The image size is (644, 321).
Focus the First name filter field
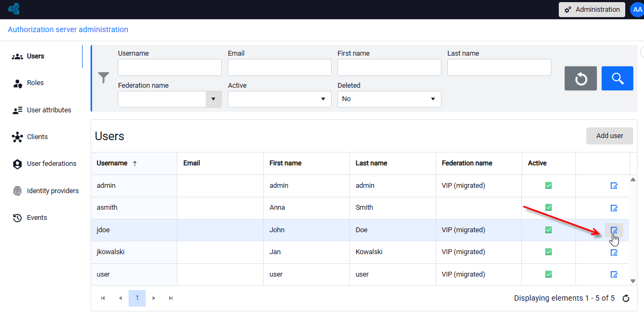point(390,67)
